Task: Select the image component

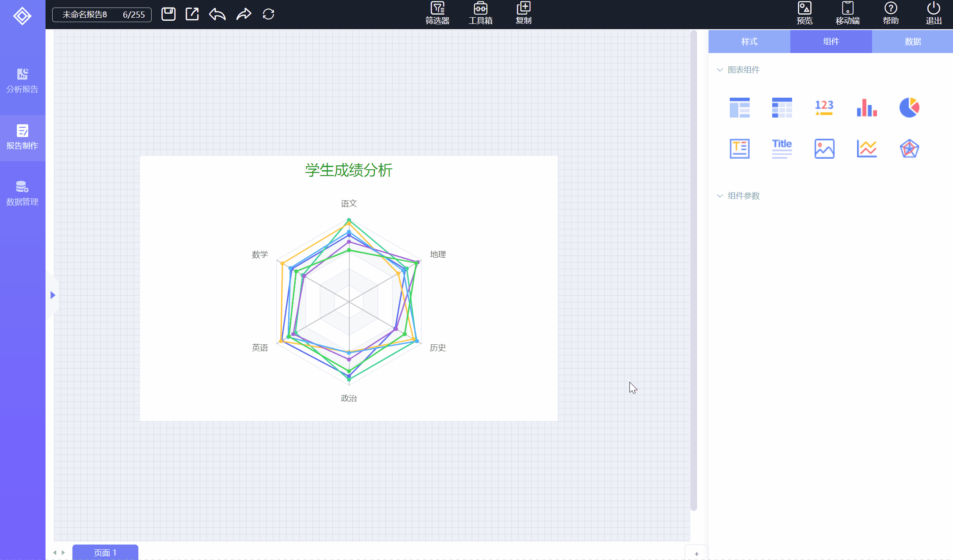Action: click(824, 149)
